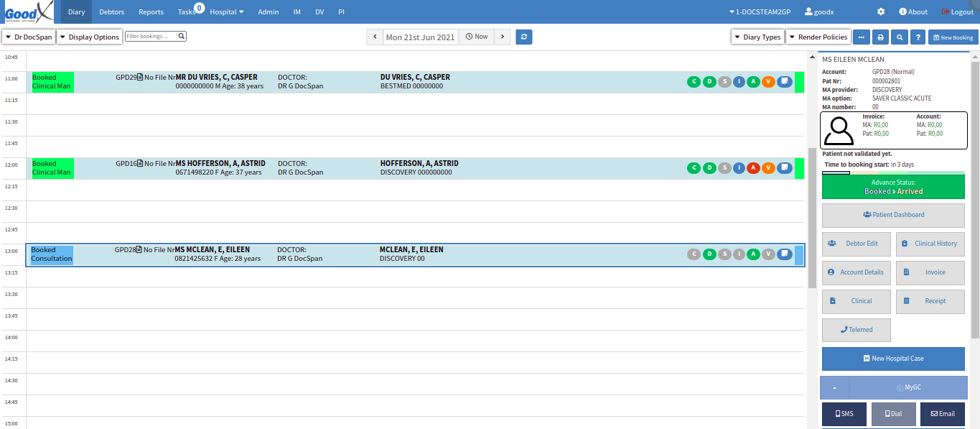Open the search magnifier button in the toolbar
980x429 pixels.
click(899, 37)
